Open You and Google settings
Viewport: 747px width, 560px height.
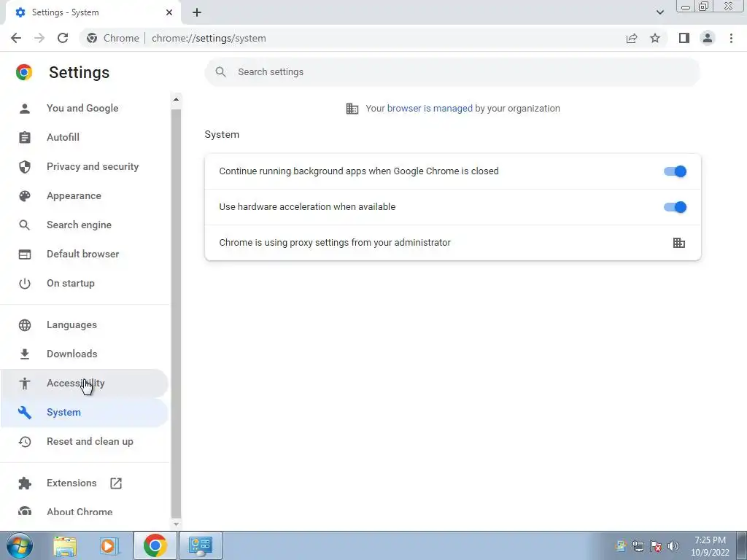(x=84, y=108)
